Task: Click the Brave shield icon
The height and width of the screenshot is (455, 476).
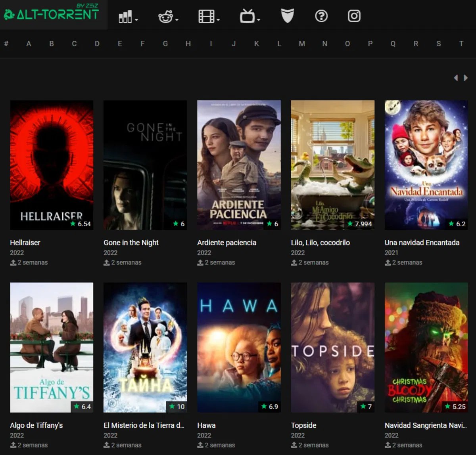Action: coord(287,16)
